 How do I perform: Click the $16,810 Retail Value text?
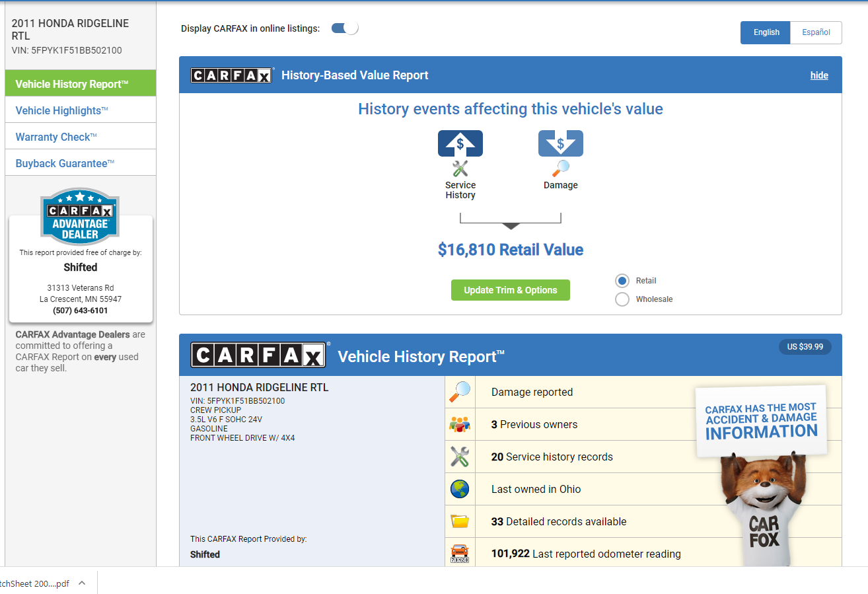(x=511, y=250)
